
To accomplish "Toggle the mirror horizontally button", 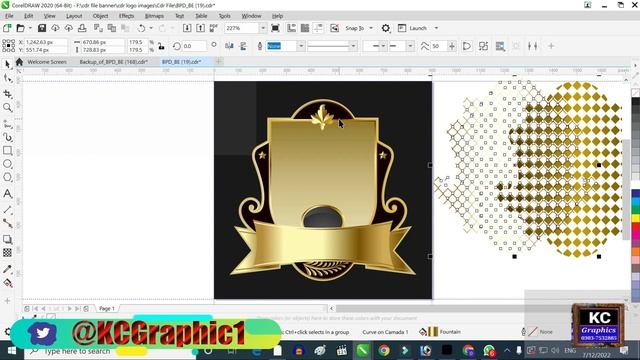I will [x=229, y=46].
